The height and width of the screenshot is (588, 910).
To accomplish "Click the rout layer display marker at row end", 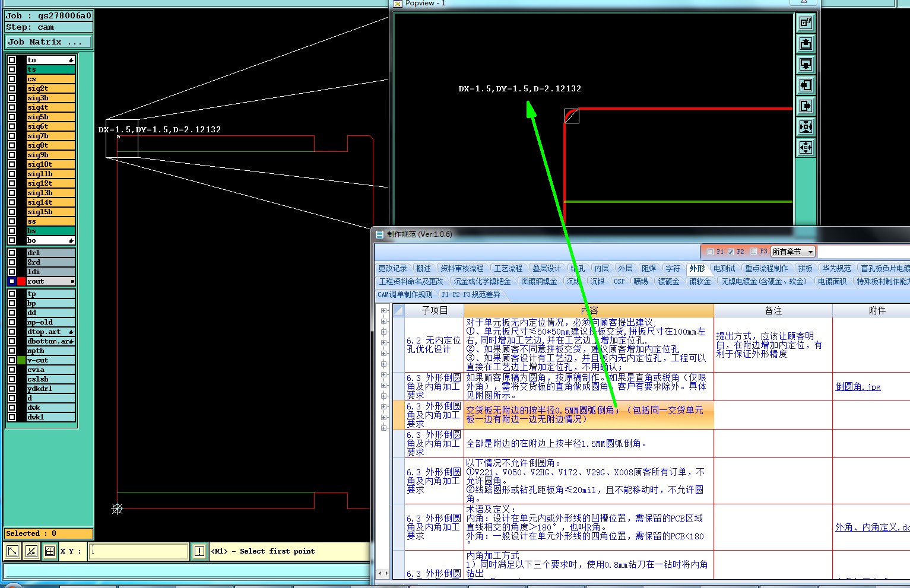I will [x=72, y=281].
